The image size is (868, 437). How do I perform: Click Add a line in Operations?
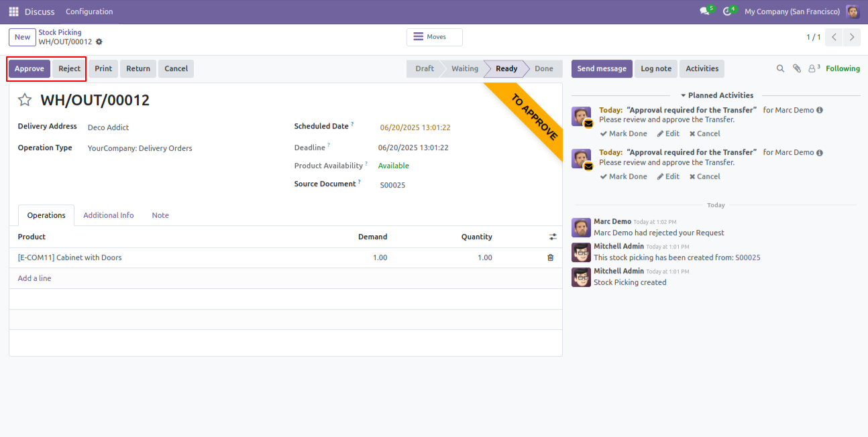tap(34, 278)
